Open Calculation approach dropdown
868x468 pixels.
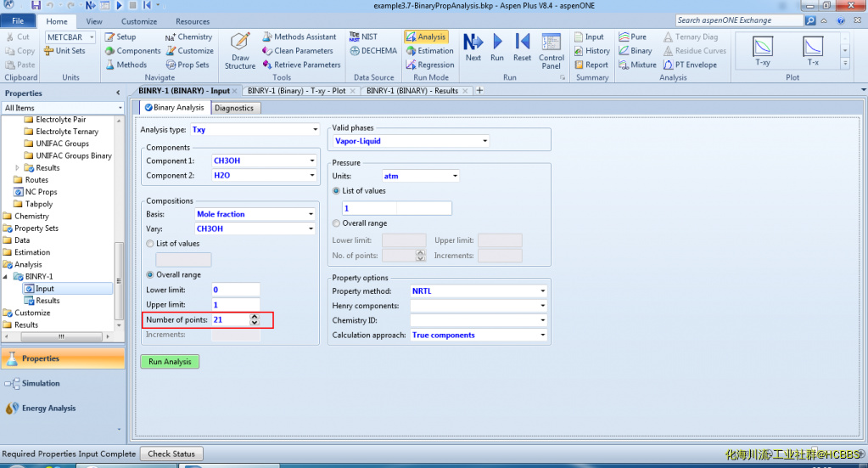pos(479,335)
